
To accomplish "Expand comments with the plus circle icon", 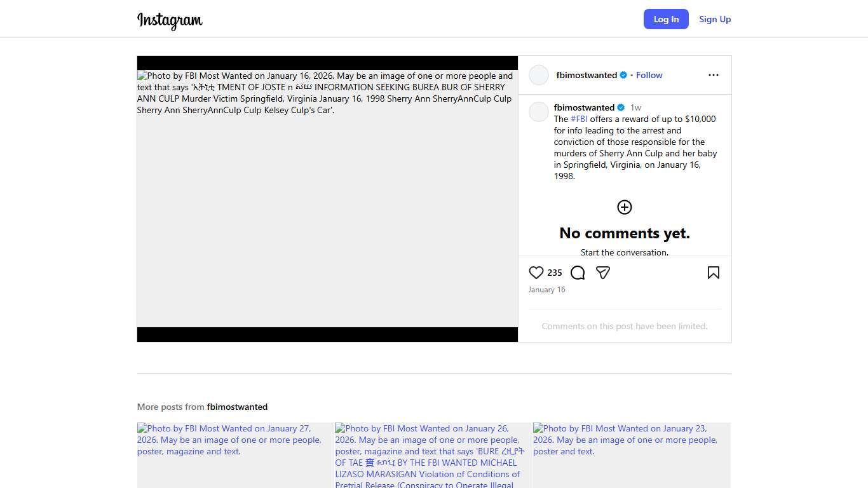I will pyautogui.click(x=625, y=207).
